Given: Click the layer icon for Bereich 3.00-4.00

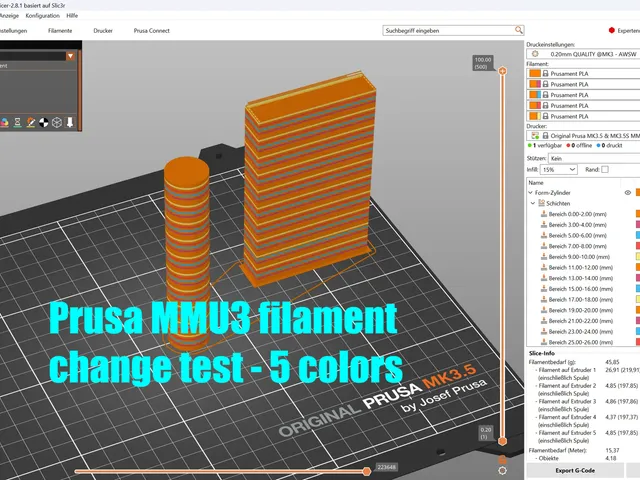Looking at the screenshot, I should 544,224.
